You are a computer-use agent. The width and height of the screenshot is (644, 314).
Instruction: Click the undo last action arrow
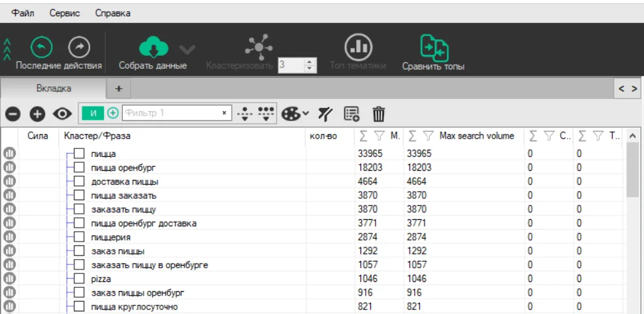41,46
